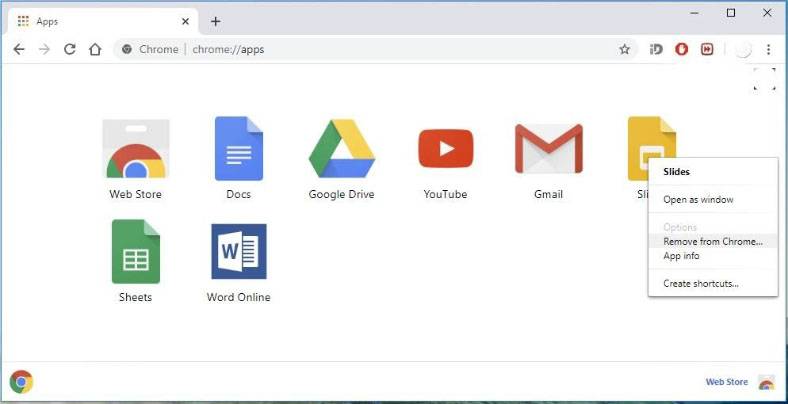This screenshot has height=404, width=788.
Task: Launch the Sheets app
Action: click(136, 251)
